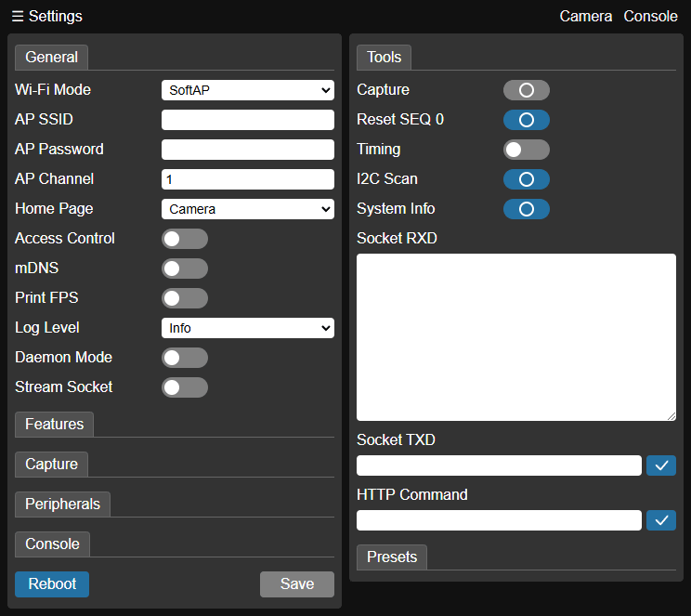The image size is (691, 616).
Task: Enable the Access Control toggle
Action: (184, 239)
